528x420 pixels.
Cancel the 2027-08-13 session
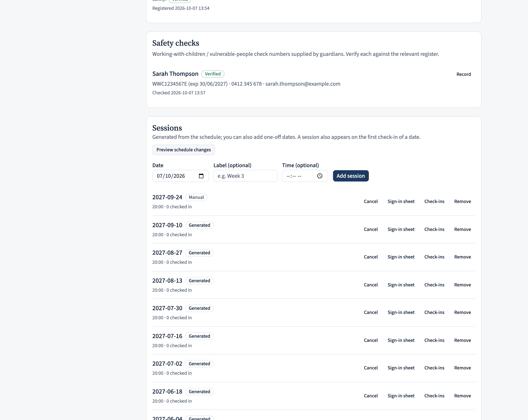tap(371, 285)
